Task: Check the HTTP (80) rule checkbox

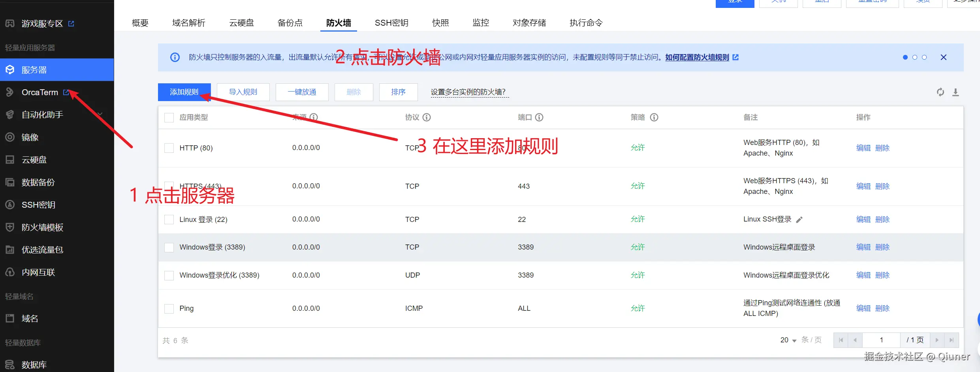Action: [x=169, y=148]
